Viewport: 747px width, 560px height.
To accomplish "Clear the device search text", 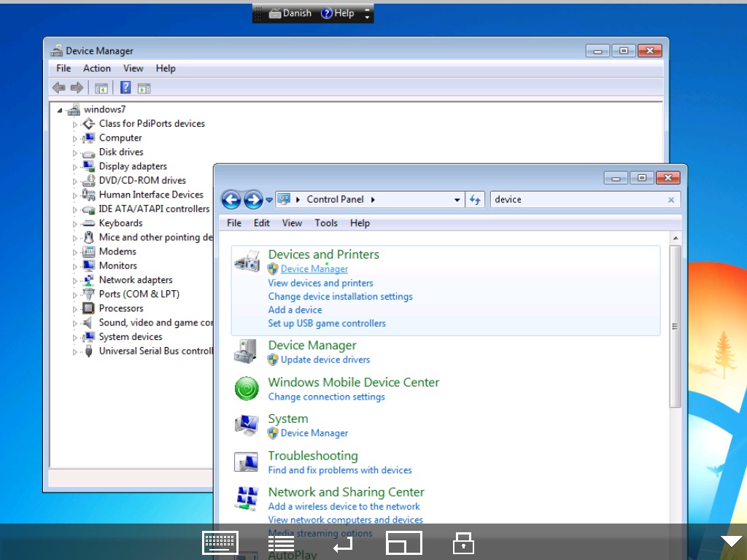I will coord(671,200).
